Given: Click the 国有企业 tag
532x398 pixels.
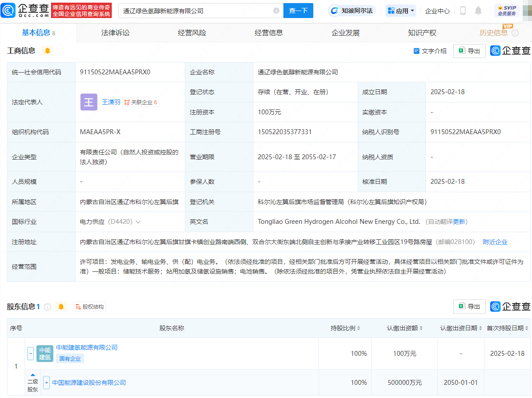Looking at the screenshot, I should point(70,358).
